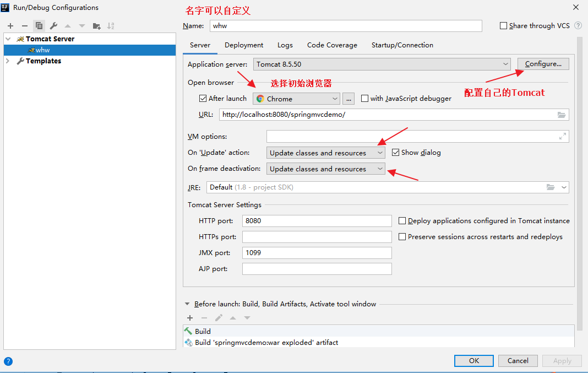Copy configuration icon in toolbar
The height and width of the screenshot is (373, 588).
coord(39,26)
